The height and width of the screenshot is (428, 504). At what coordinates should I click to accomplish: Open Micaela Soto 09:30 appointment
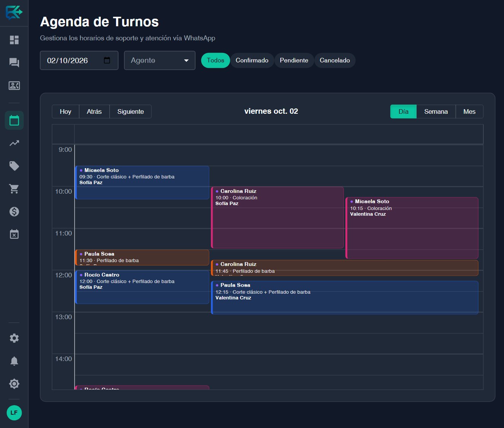(142, 183)
